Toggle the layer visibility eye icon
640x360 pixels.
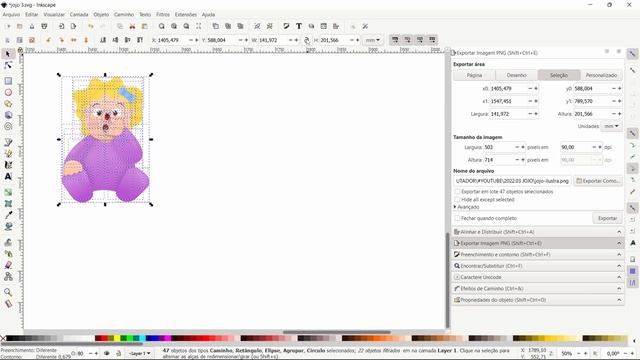pyautogui.click(x=107, y=353)
